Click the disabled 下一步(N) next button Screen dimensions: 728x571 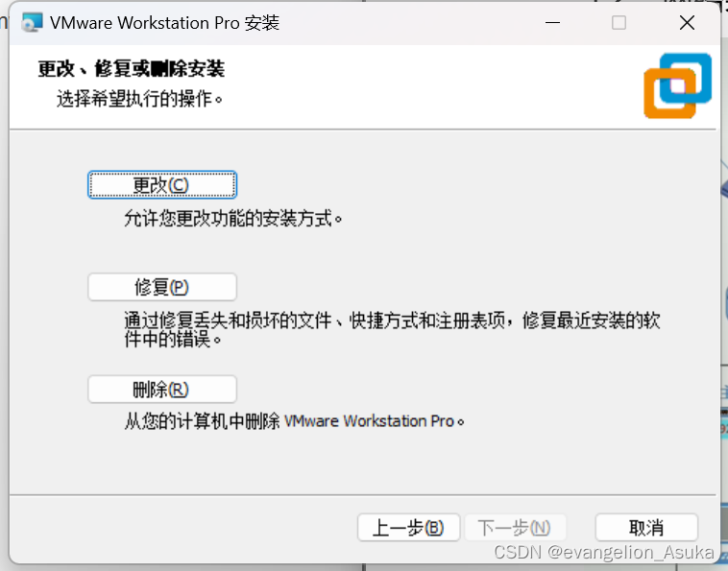pyautogui.click(x=515, y=528)
